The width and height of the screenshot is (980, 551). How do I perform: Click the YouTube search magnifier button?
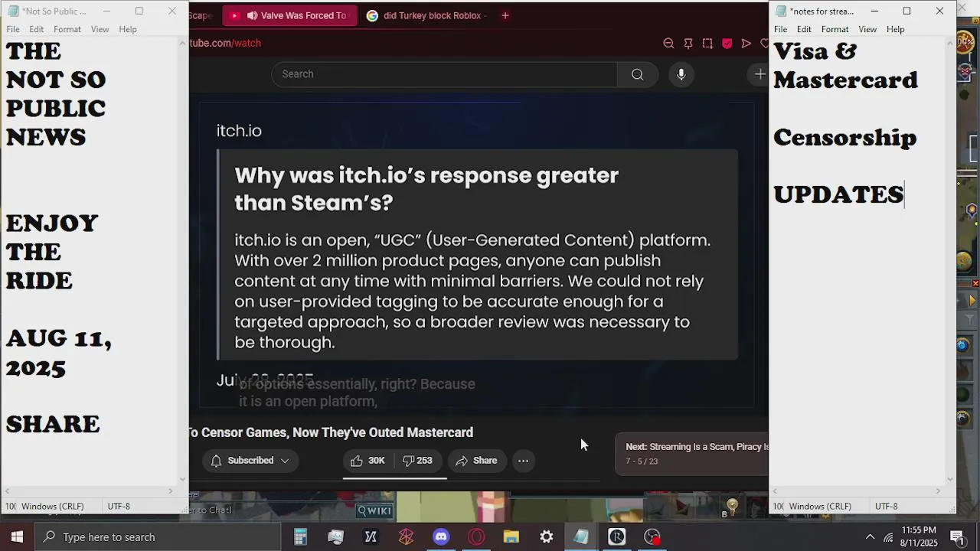click(x=637, y=74)
